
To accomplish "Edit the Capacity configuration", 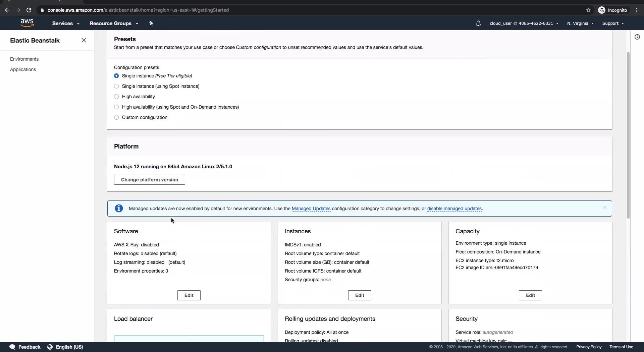I will (x=530, y=295).
